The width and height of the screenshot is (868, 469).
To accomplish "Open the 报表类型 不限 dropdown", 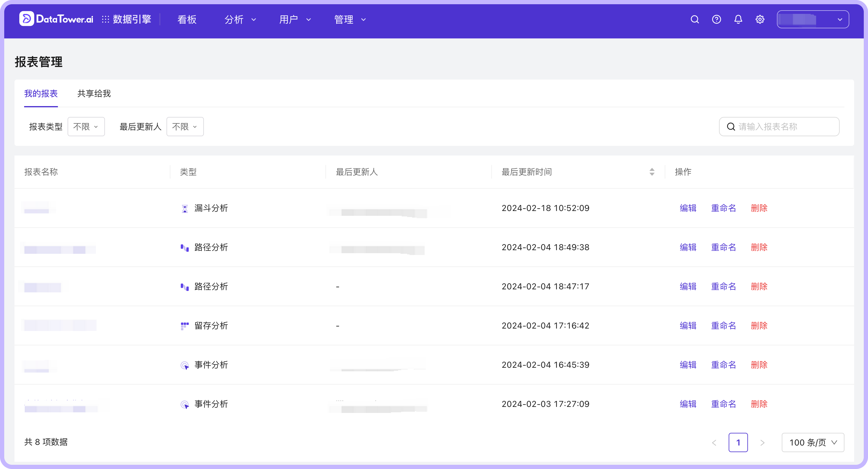I will tap(86, 127).
